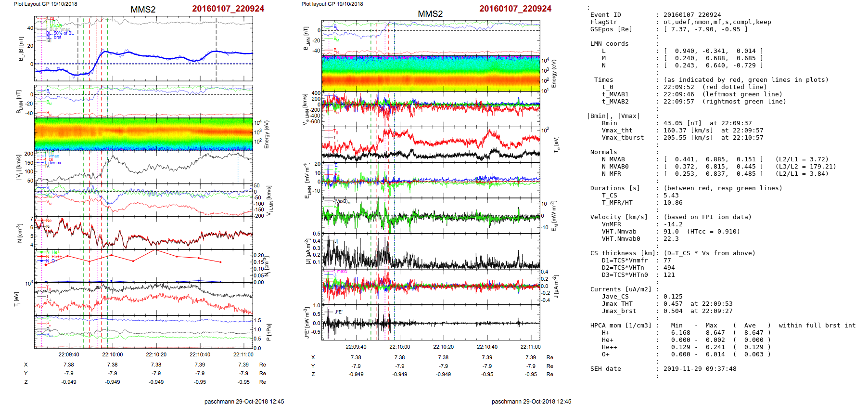Image resolution: width=868 pixels, height=405 pixels.
Task: Click the 'Durations [s]' heading
Action: pyautogui.click(x=615, y=188)
